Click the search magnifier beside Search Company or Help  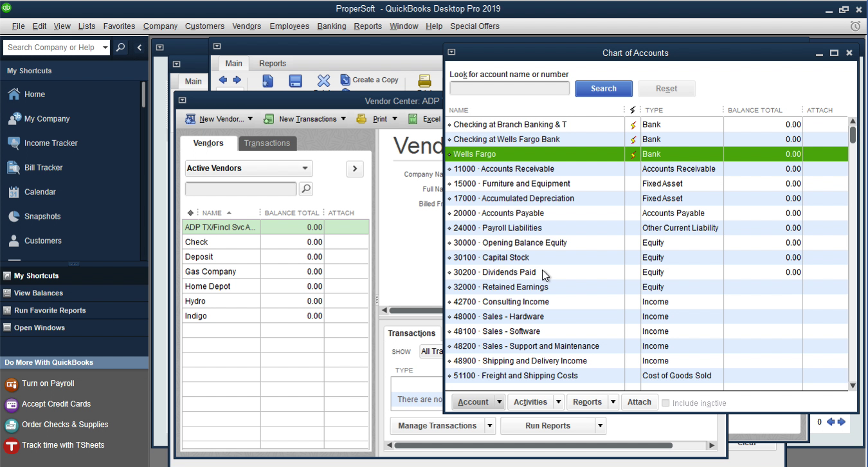tap(120, 48)
